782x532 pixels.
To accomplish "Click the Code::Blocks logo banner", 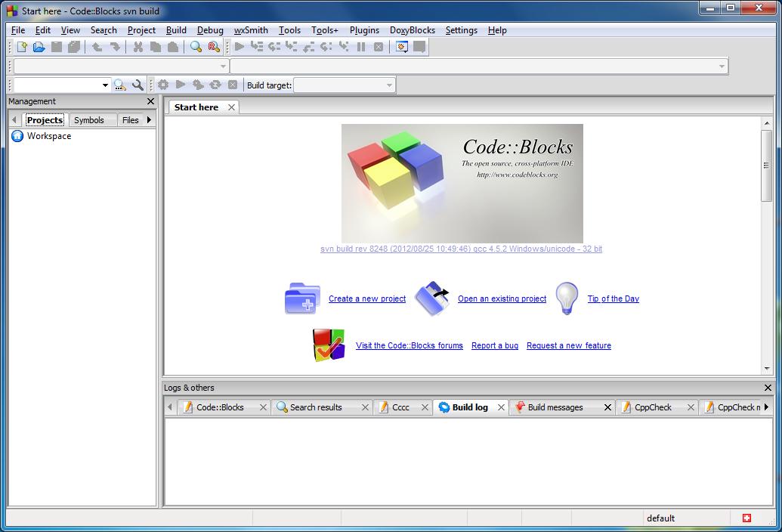I will (x=462, y=184).
